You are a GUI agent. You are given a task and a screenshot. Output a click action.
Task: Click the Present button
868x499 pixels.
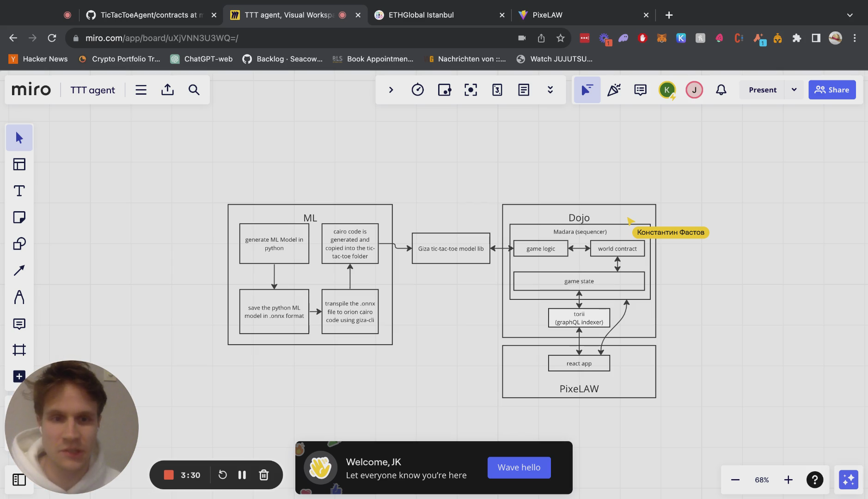763,90
